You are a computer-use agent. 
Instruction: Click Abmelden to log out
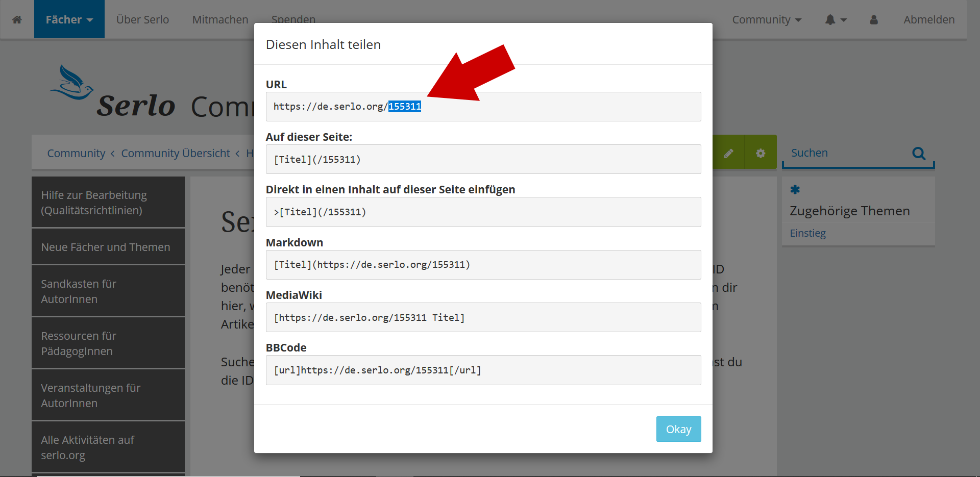[929, 19]
